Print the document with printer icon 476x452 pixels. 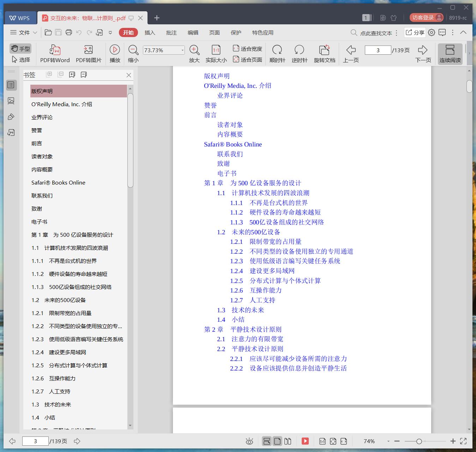(x=69, y=32)
